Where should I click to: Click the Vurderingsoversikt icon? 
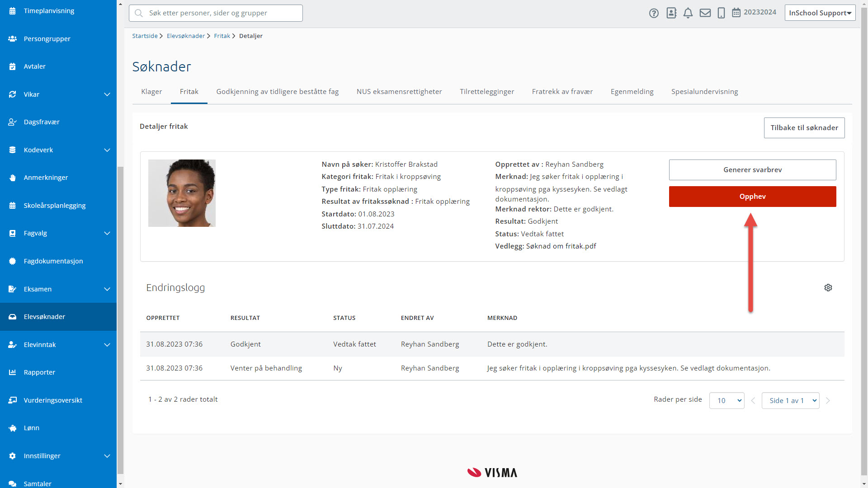[x=13, y=400]
